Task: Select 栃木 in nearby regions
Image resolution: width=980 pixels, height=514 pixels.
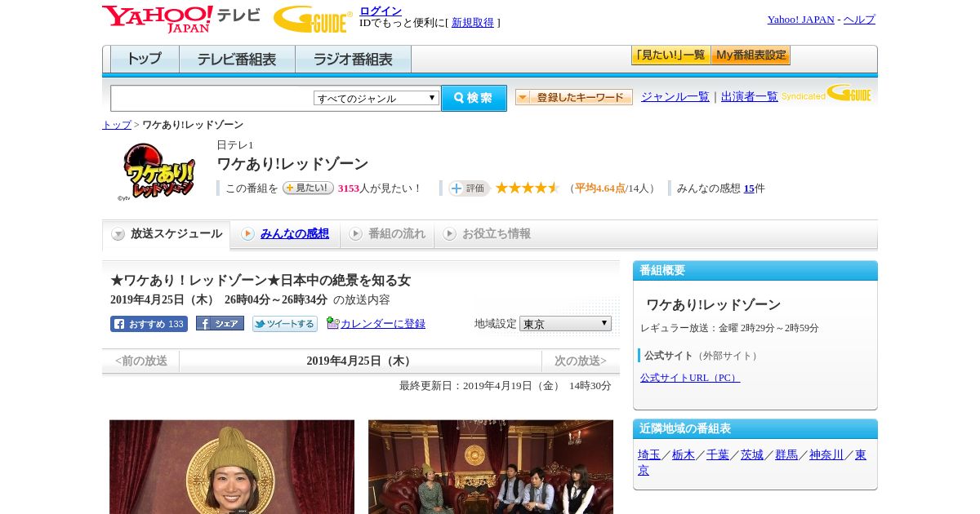Action: click(x=684, y=455)
